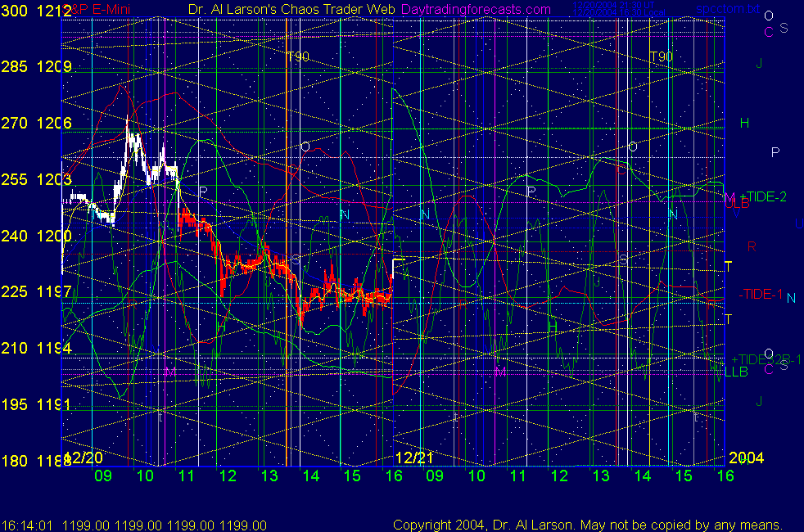The height and width of the screenshot is (532, 804).
Task: Click the 12/21 date label
Action: [x=413, y=458]
